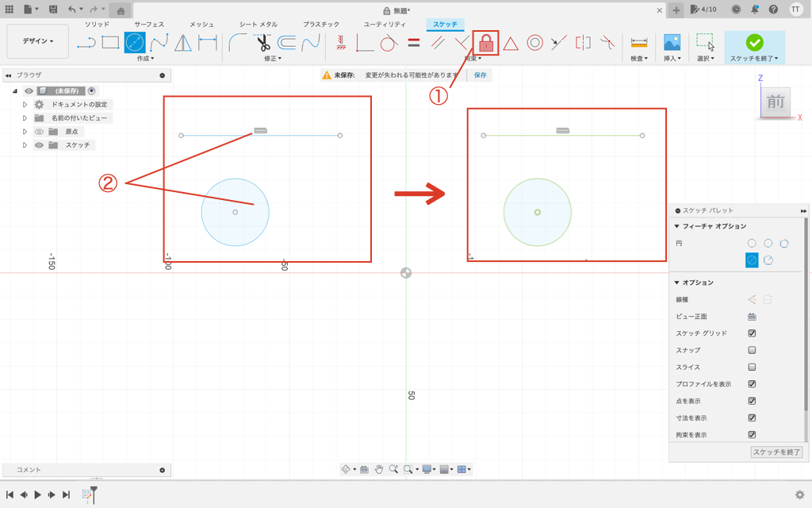Click the 保存 link in warning bar

tap(480, 75)
